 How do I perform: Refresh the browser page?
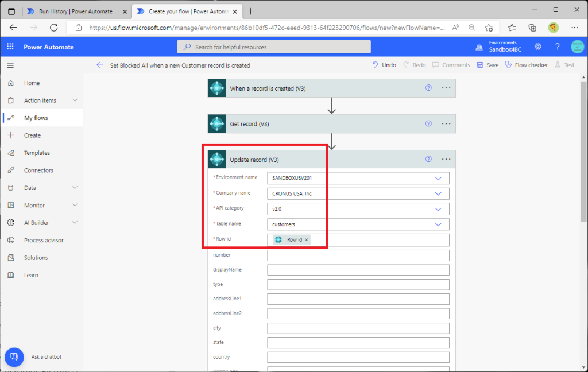click(x=53, y=28)
